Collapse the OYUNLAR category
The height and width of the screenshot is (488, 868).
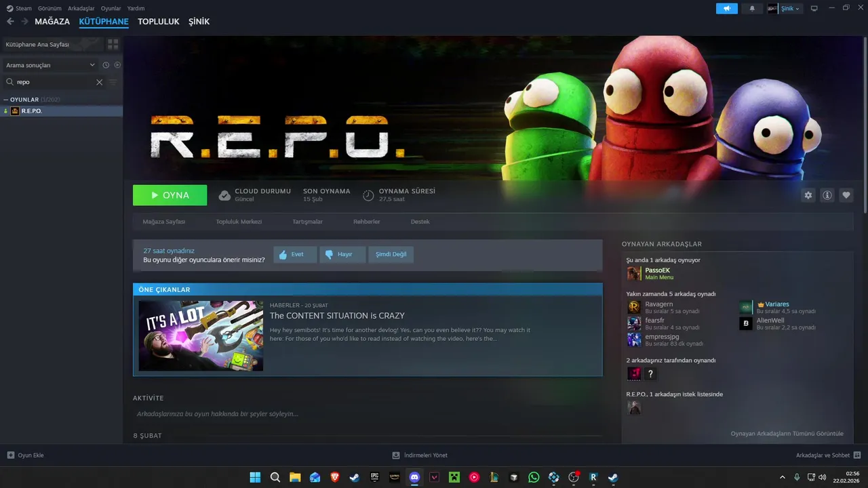coord(5,100)
